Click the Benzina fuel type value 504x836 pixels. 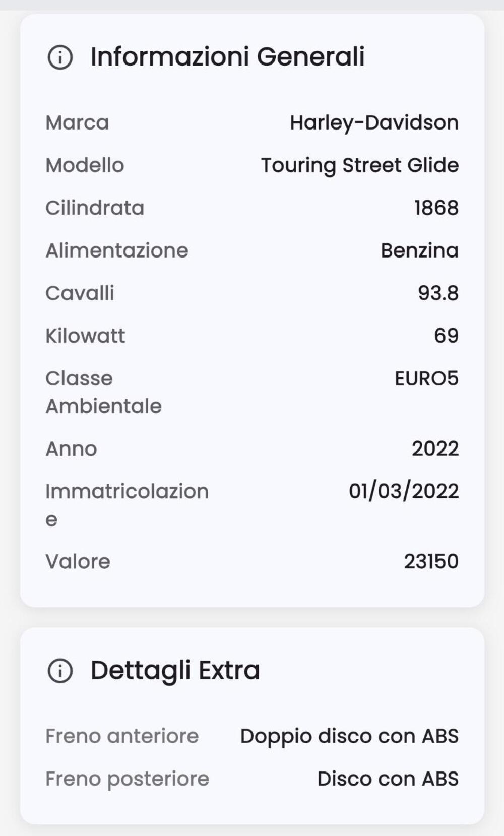[419, 250]
